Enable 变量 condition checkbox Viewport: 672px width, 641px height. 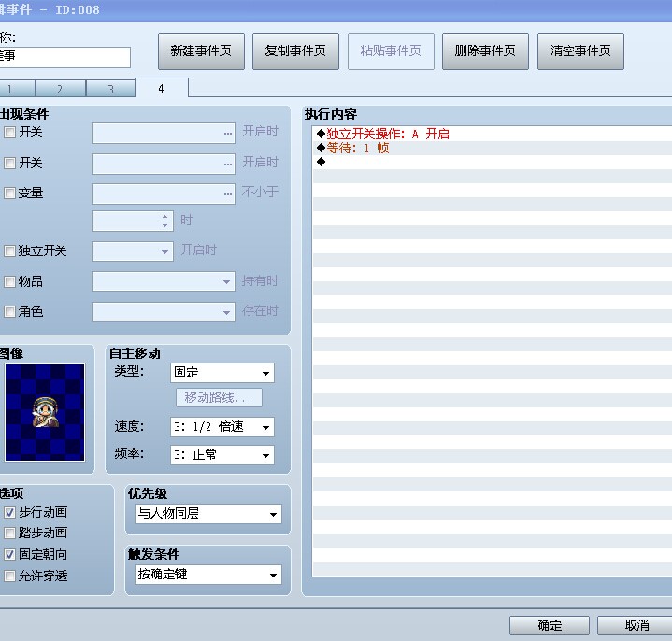click(9, 192)
